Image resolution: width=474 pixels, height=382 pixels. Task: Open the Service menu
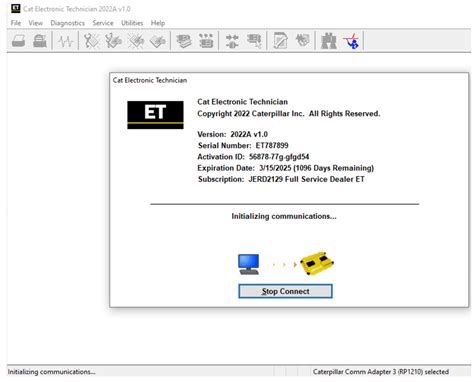coord(103,23)
